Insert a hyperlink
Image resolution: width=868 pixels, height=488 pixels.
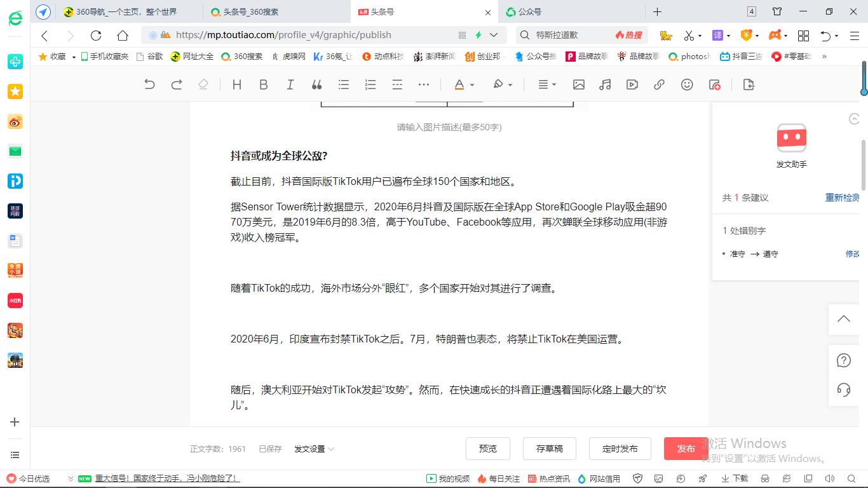pyautogui.click(x=659, y=84)
